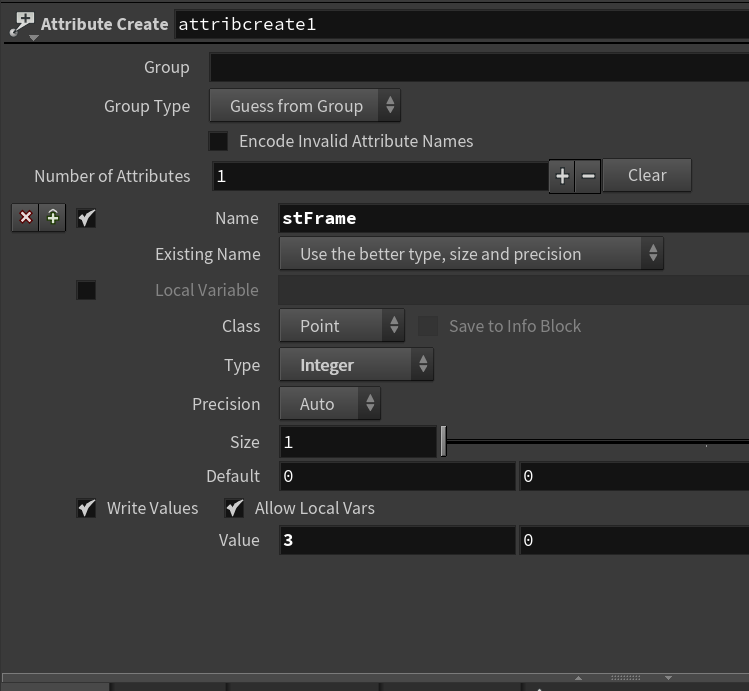Uncheck Allow Local Vars
The image size is (749, 691).
[234, 508]
